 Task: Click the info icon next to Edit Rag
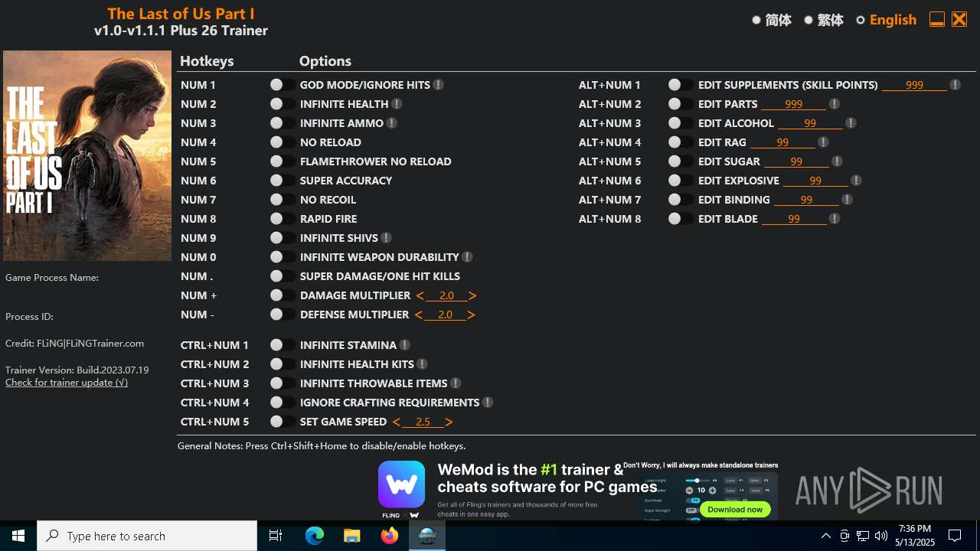click(x=822, y=142)
